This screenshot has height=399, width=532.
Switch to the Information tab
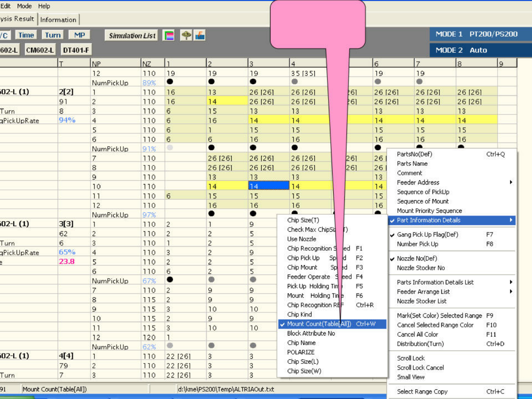pos(58,20)
